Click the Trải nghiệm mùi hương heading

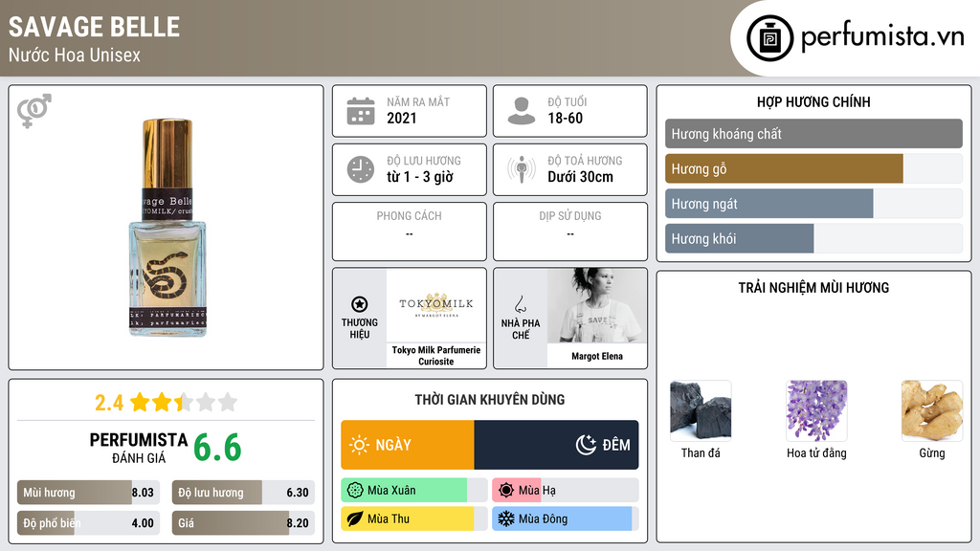point(813,288)
